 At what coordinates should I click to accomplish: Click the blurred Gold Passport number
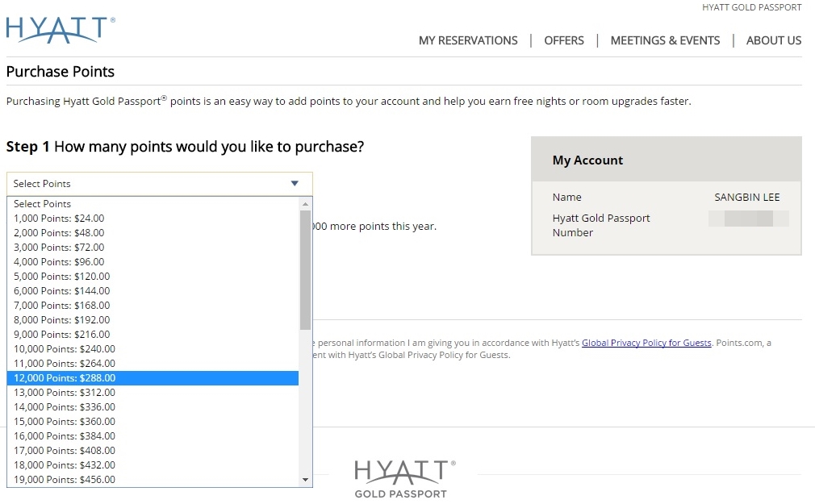tap(749, 219)
